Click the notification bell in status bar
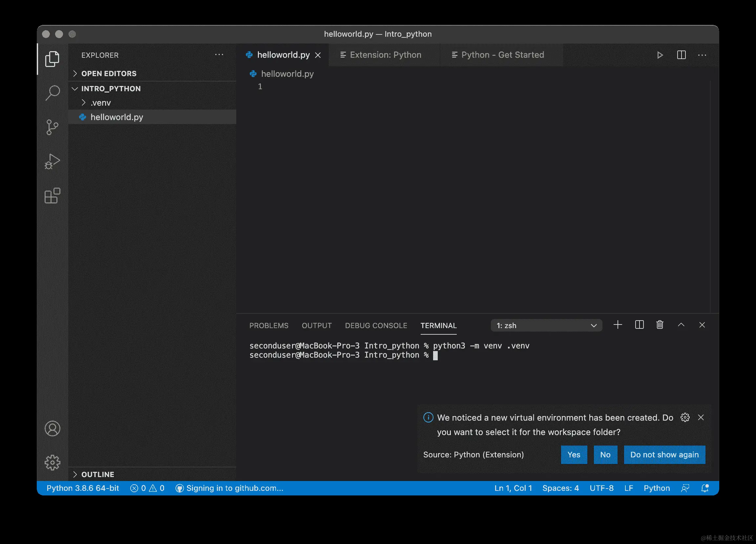Image resolution: width=756 pixels, height=544 pixels. coord(705,488)
